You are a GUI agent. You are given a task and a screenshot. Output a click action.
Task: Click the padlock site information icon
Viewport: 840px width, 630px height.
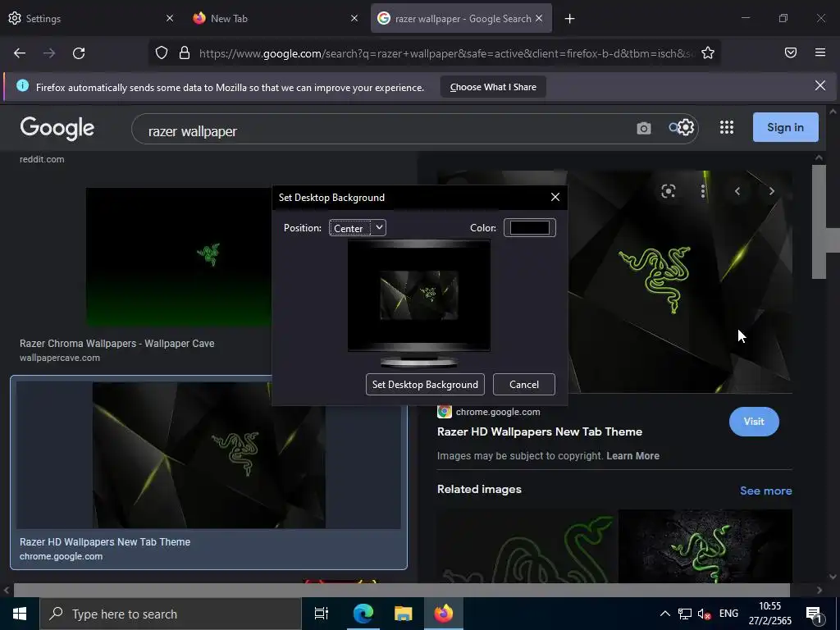click(x=185, y=53)
